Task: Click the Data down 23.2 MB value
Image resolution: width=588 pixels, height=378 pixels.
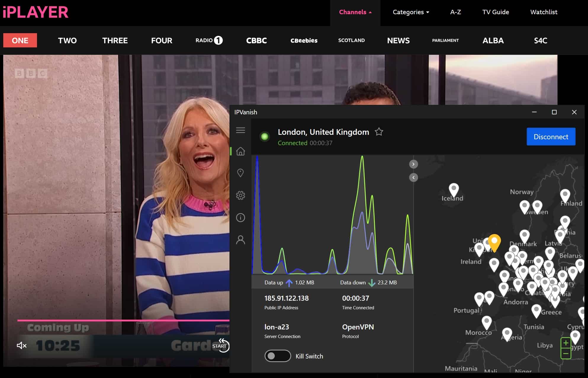Action: click(387, 283)
